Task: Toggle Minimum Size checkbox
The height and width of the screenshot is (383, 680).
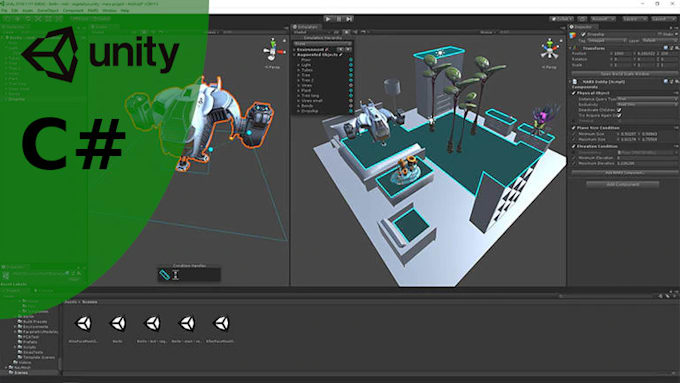Action: point(575,134)
